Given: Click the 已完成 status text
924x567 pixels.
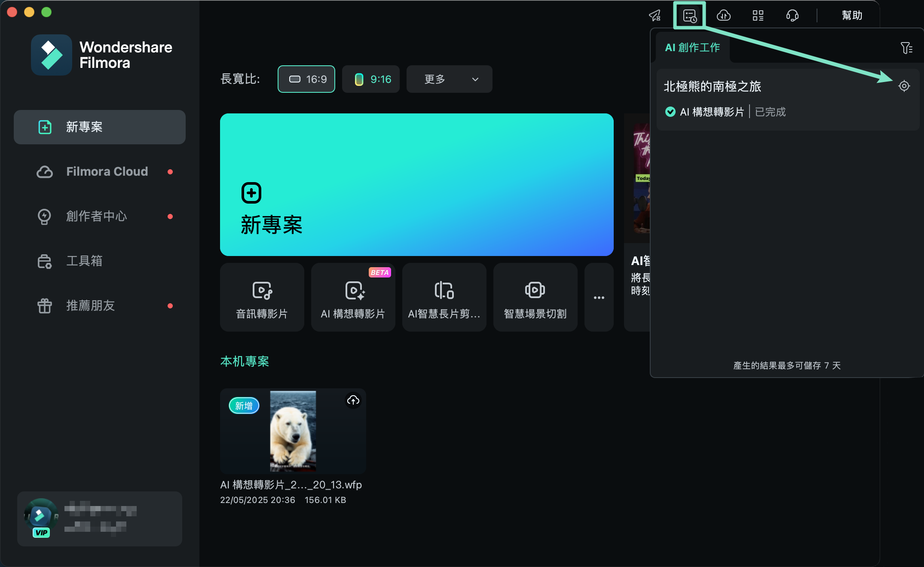Looking at the screenshot, I should point(770,112).
